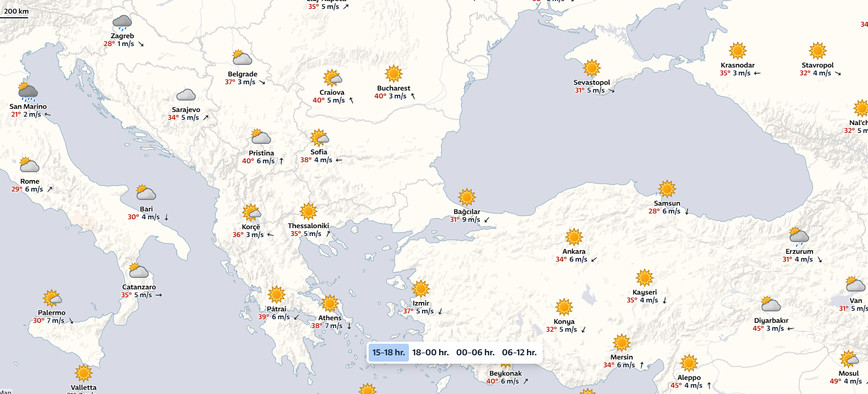Click the cloudy icon above Rome

click(29, 165)
